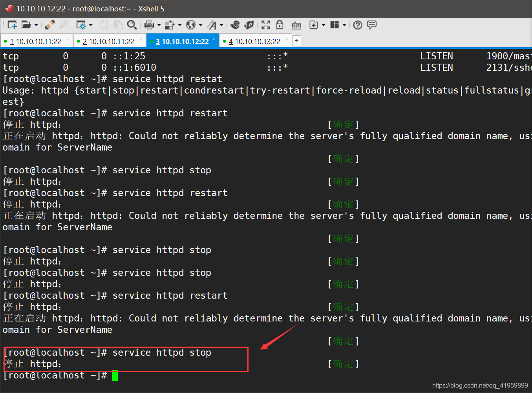Expand the Properties dropdown arrow
The height and width of the screenshot is (393, 532).
pyautogui.click(x=91, y=25)
